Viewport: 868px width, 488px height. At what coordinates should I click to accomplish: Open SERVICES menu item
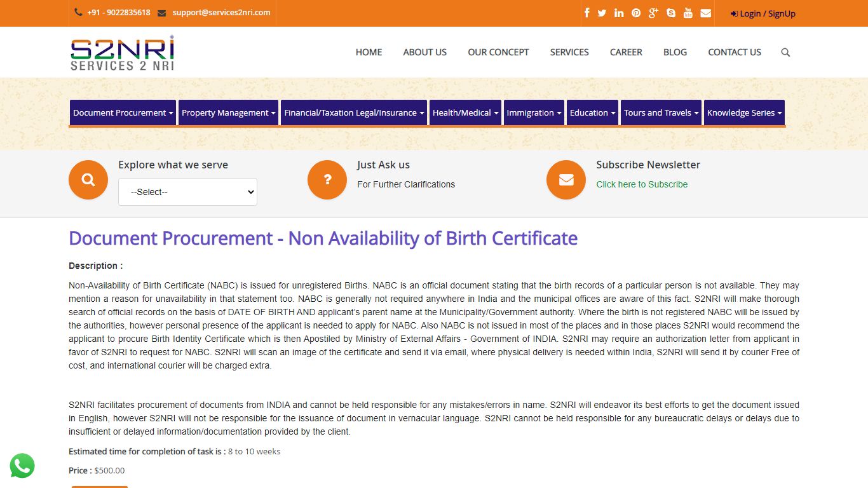tap(569, 52)
